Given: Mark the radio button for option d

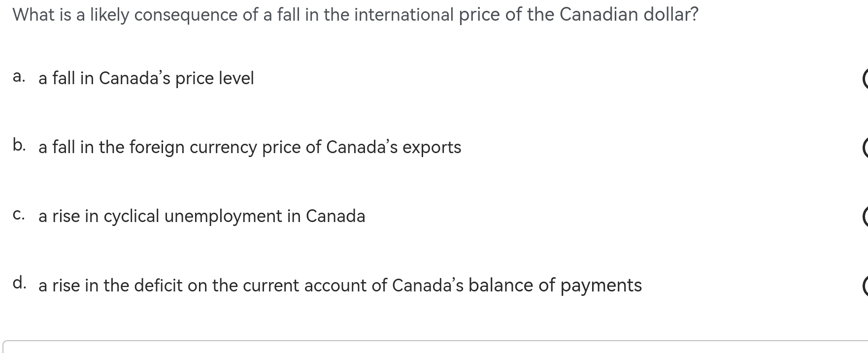Looking at the screenshot, I should (865, 285).
